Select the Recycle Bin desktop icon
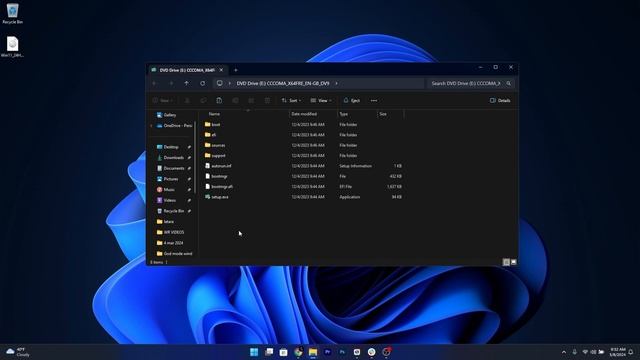The image size is (640, 360). pyautogui.click(x=12, y=13)
